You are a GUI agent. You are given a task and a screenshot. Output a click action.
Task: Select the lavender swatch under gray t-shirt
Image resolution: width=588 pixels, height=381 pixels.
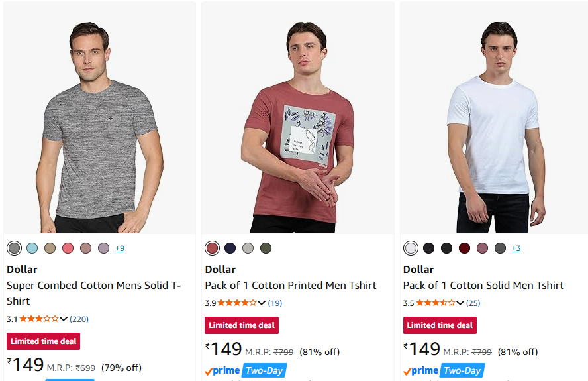(x=103, y=248)
